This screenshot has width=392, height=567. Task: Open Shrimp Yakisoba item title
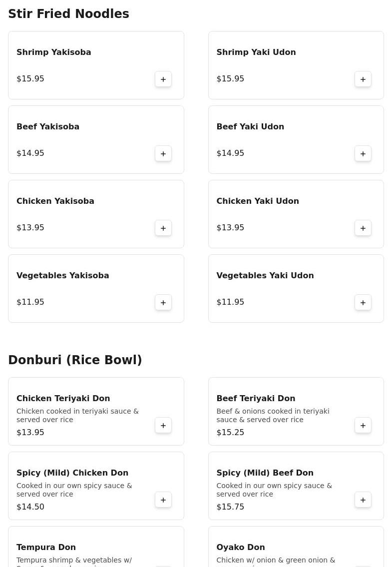53,52
